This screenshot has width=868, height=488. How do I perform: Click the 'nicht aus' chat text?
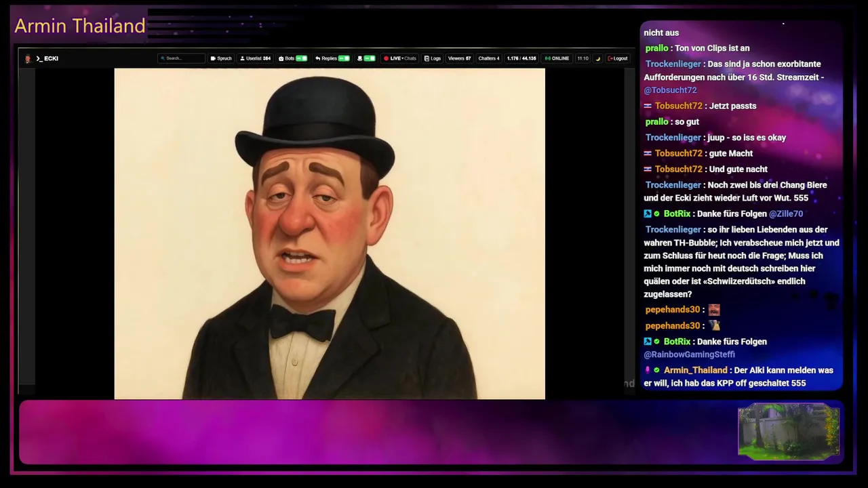pos(661,33)
